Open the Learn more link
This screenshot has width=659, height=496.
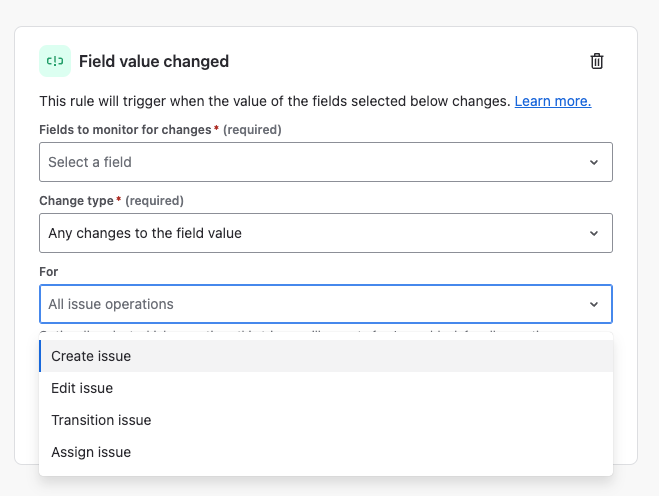click(x=553, y=101)
